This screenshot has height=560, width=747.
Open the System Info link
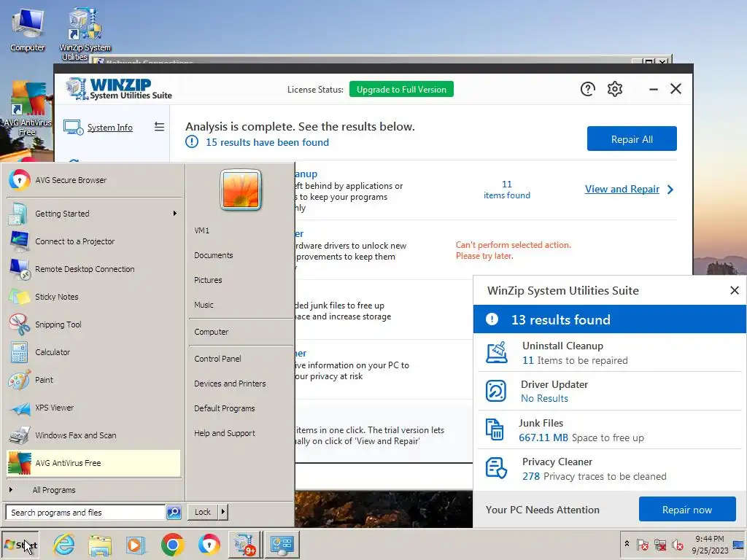coord(110,128)
